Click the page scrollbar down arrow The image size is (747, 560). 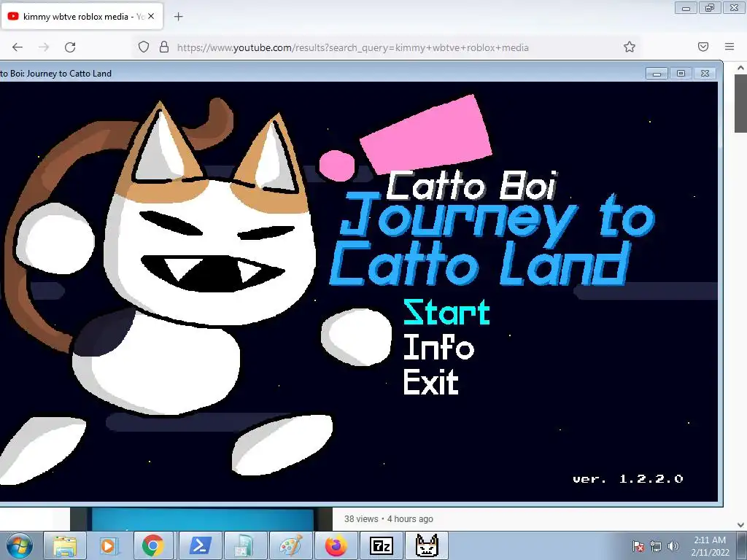pos(741,525)
